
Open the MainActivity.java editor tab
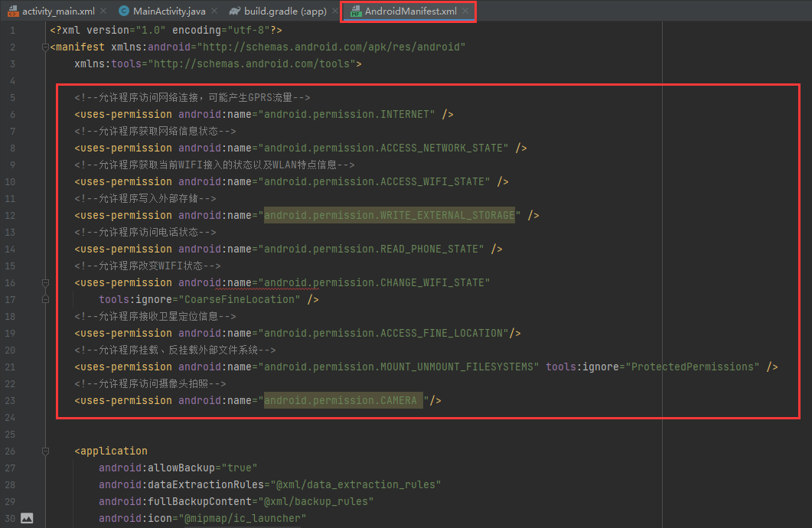pos(168,11)
